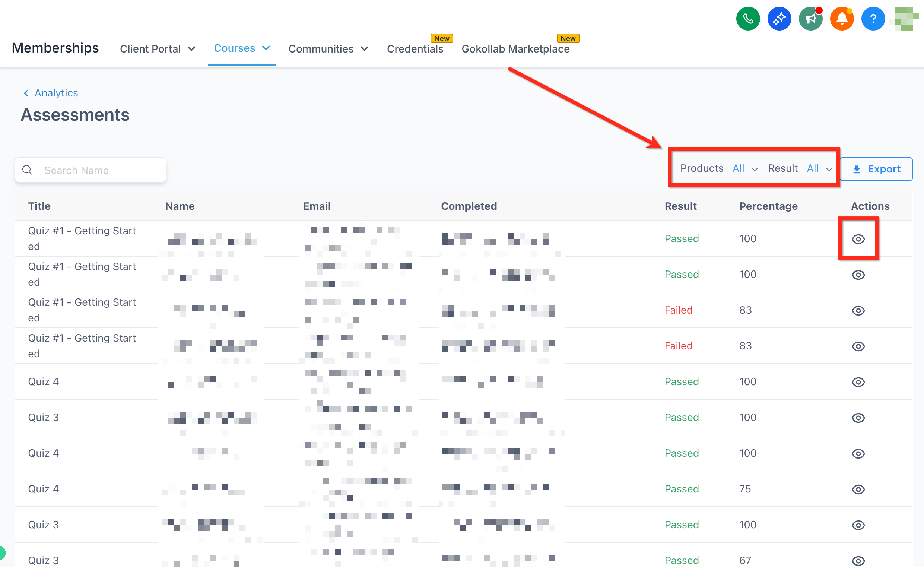The image size is (924, 567).
Task: View details of the Quiz 4 row scoring 75
Action: tap(858, 489)
